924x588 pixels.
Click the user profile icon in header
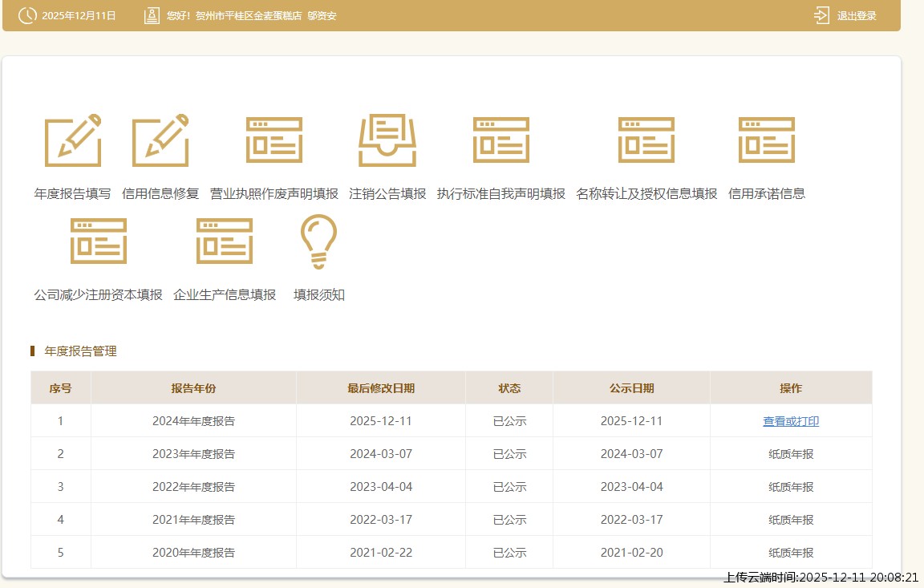pos(152,15)
